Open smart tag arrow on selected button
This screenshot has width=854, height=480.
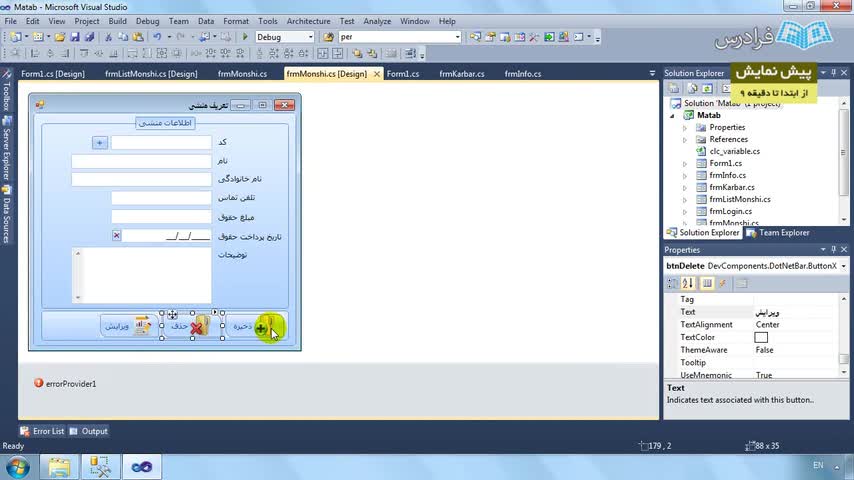point(215,312)
